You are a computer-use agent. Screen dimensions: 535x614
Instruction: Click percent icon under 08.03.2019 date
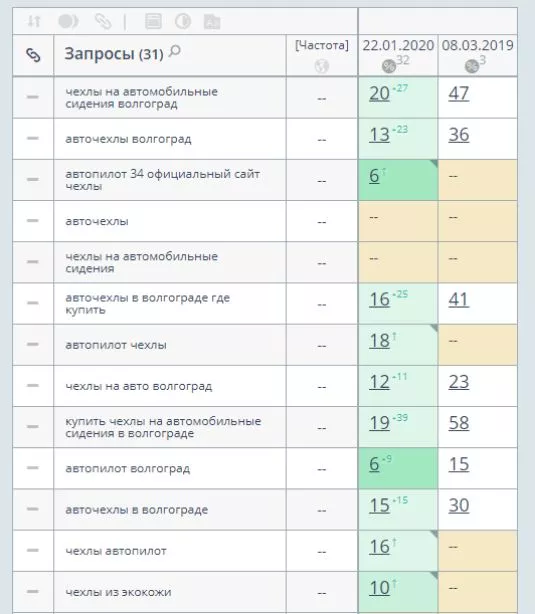coord(472,66)
